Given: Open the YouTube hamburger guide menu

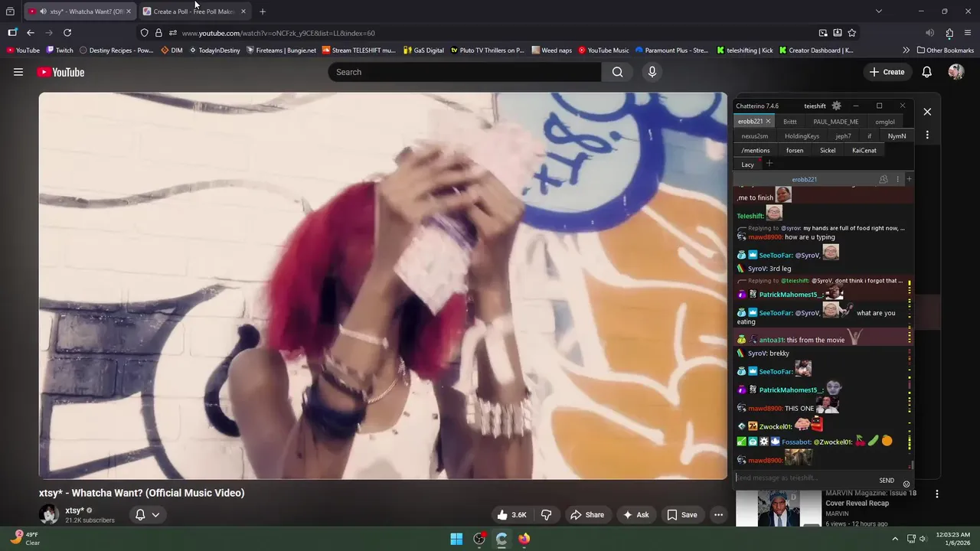Looking at the screenshot, I should click(18, 72).
